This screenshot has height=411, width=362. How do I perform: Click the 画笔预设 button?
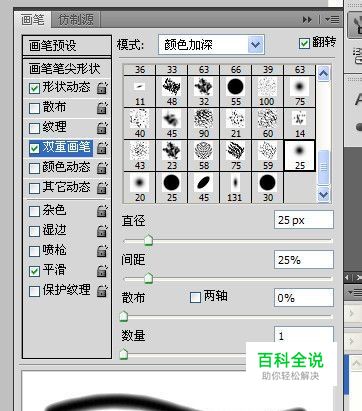(x=67, y=46)
